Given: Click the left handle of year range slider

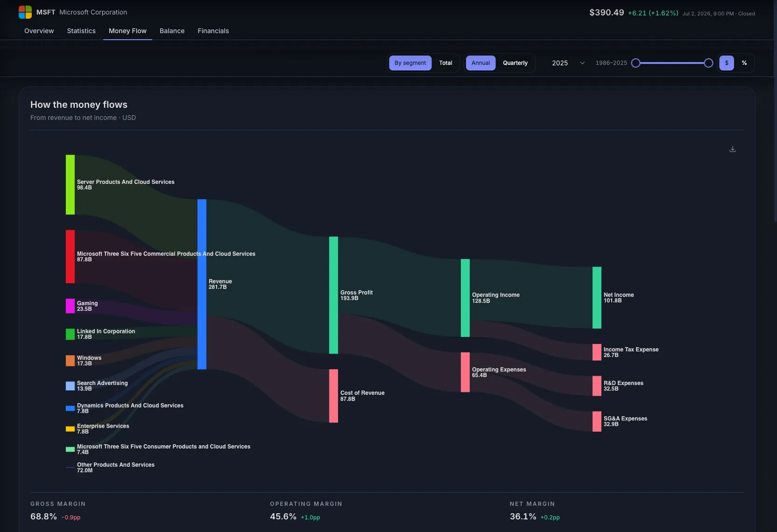Looking at the screenshot, I should (636, 63).
